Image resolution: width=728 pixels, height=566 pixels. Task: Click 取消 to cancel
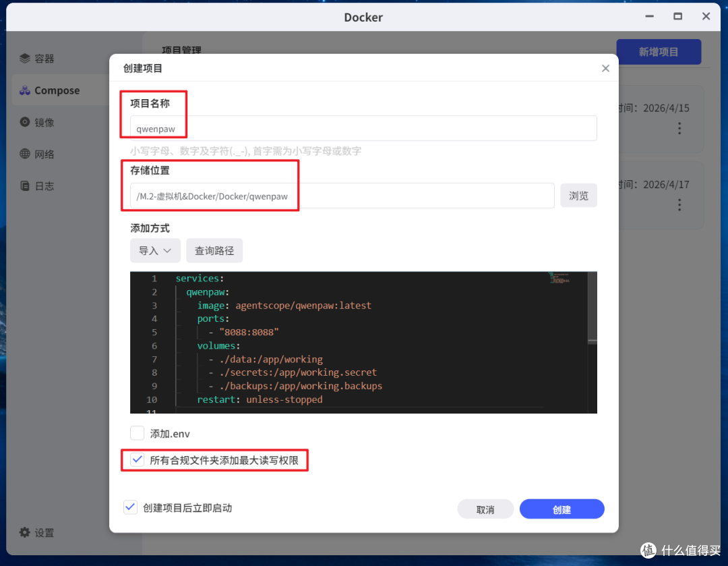[x=485, y=509]
